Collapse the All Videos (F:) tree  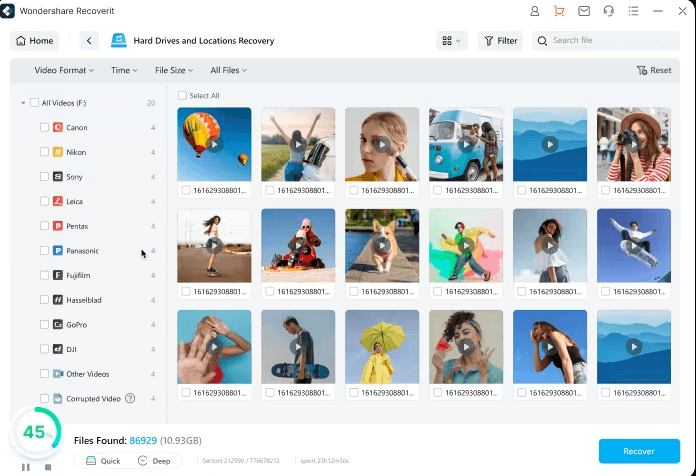(x=23, y=103)
